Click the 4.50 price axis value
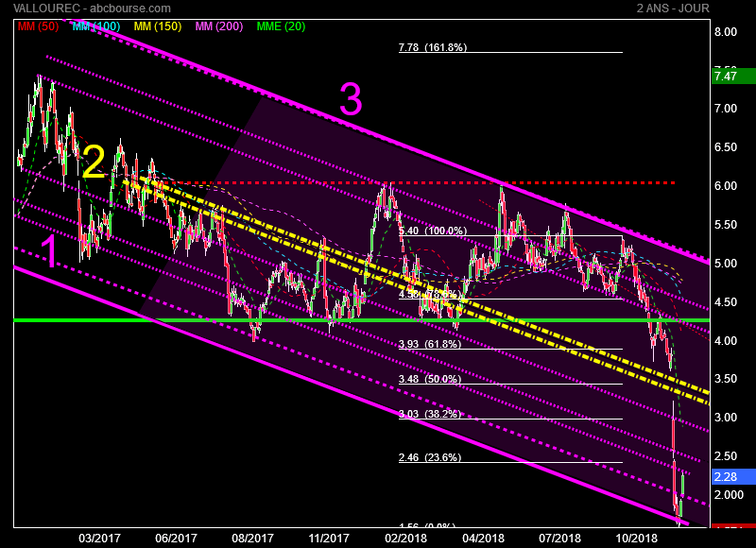756x548 pixels. coord(726,302)
